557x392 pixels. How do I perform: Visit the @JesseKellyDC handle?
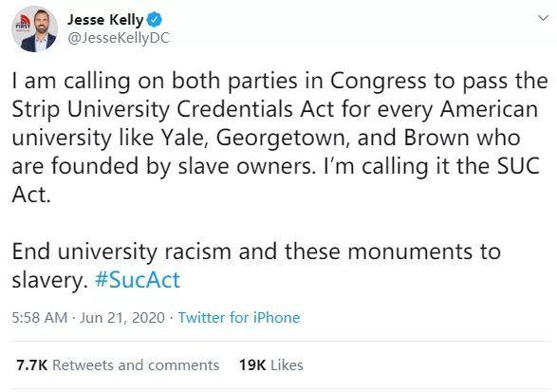(x=119, y=38)
